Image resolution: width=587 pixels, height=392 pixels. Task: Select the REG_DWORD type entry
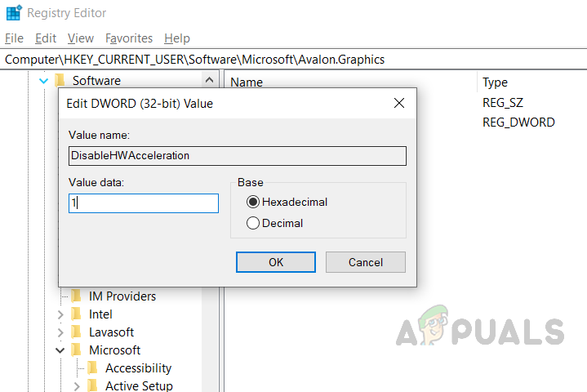pyautogui.click(x=518, y=122)
